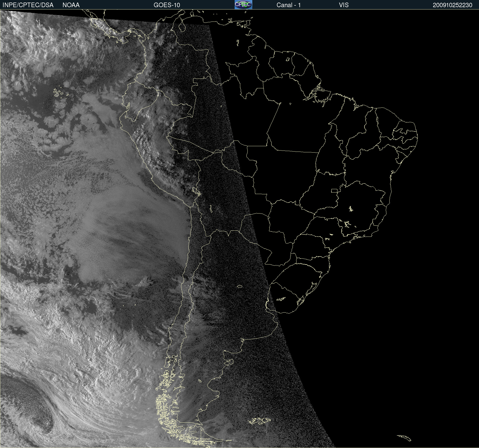This screenshot has width=479, height=448.
Task: Click the VIS label in the header
Action: [x=344, y=5]
